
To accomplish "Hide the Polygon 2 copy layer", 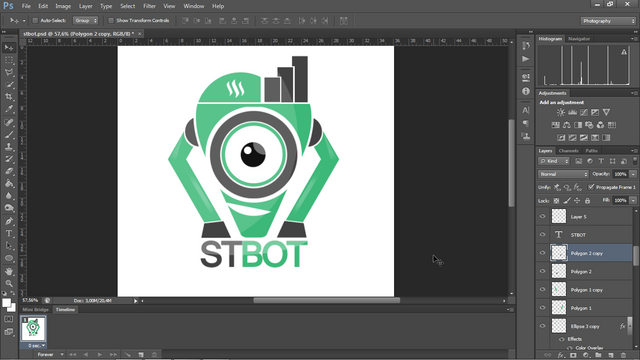I will tap(542, 253).
